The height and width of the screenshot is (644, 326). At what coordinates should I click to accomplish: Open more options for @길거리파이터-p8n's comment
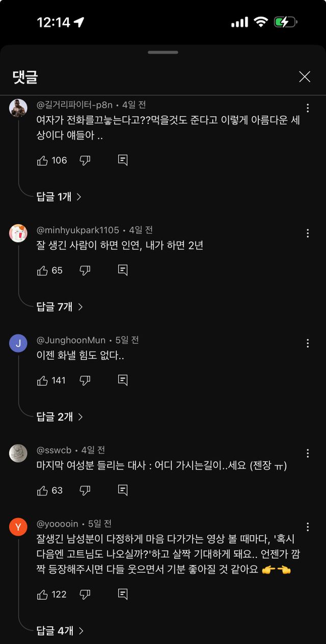click(x=308, y=108)
